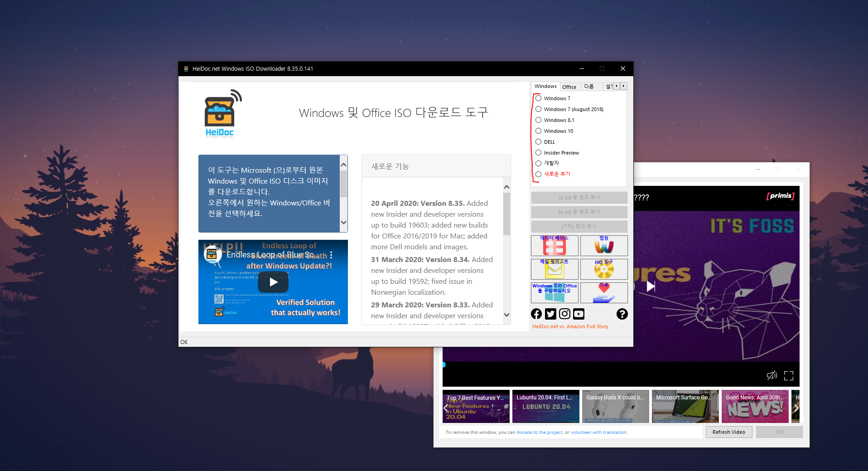This screenshot has height=471, width=868.
Task: Open Good News: April 30th thumbnail
Action: tap(755, 407)
